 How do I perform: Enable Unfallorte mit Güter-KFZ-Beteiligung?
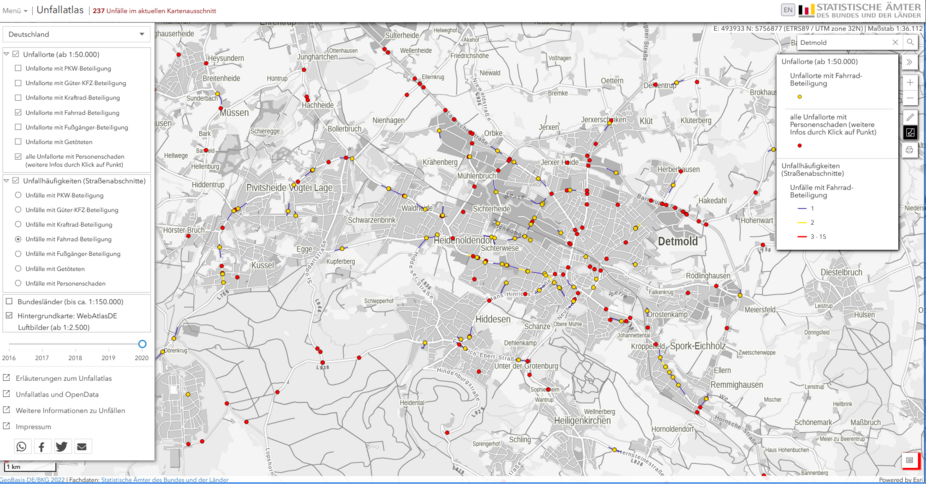click(x=18, y=83)
